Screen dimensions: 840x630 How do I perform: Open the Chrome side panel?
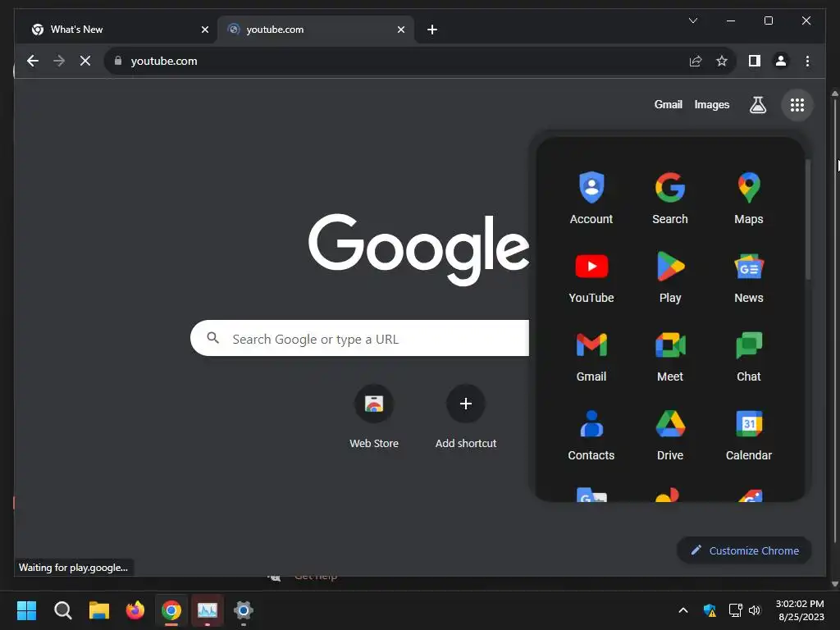755,61
